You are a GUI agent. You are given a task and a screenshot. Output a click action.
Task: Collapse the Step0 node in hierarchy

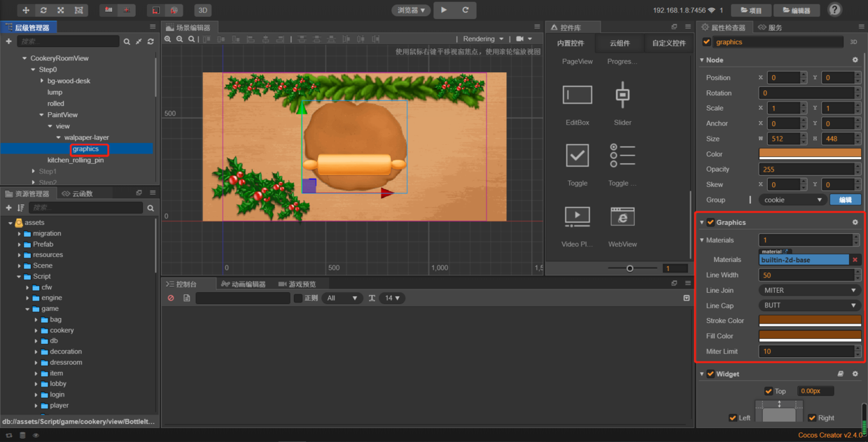point(33,69)
